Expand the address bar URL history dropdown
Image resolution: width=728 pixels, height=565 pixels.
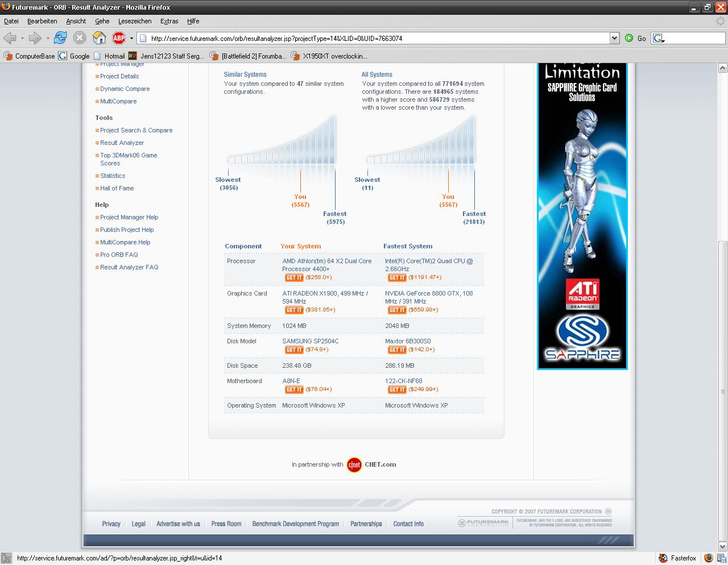(x=614, y=38)
